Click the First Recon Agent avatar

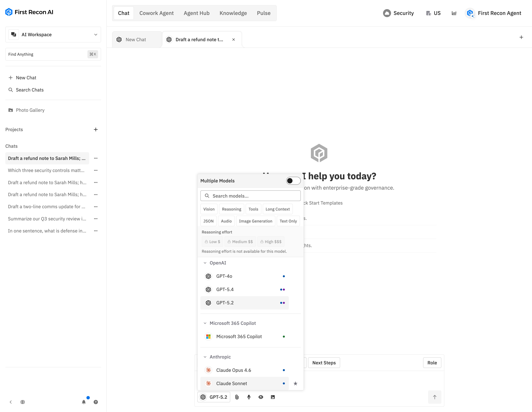point(470,13)
